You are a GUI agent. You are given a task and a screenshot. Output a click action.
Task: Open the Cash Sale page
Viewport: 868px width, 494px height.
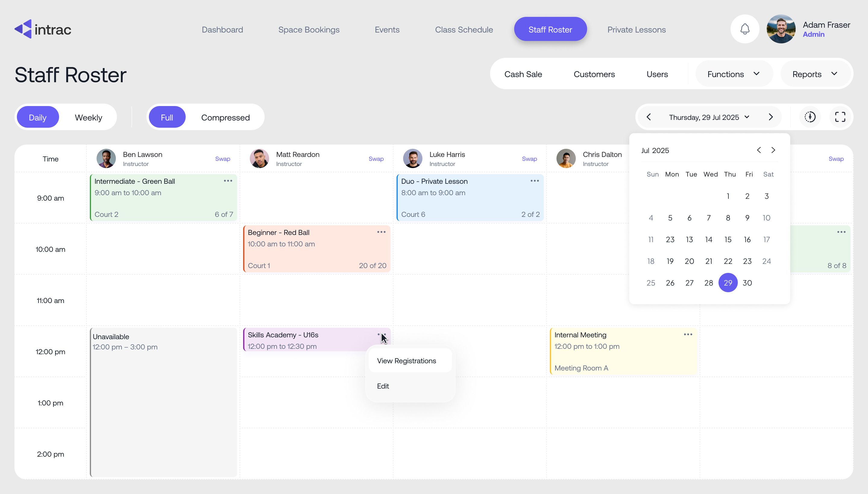(523, 74)
